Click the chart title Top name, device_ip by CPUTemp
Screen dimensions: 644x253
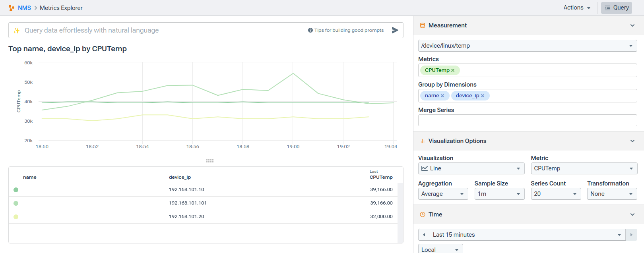pos(68,49)
